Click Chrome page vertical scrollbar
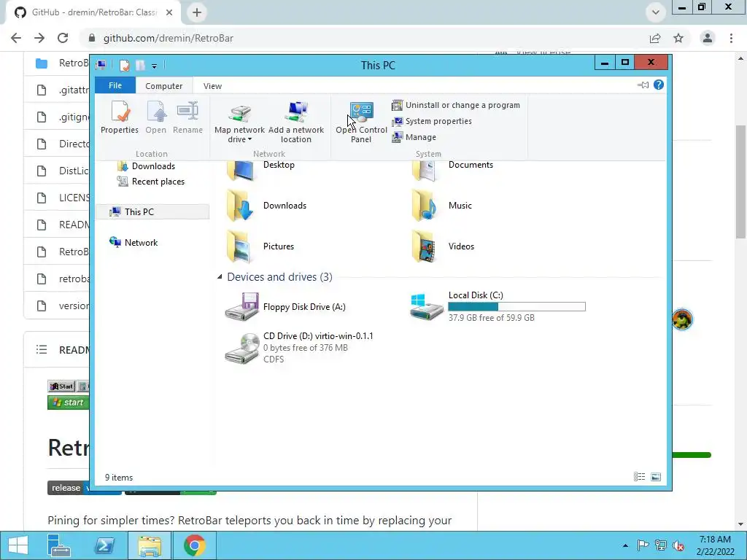Image resolution: width=747 pixels, height=560 pixels. coord(741,181)
